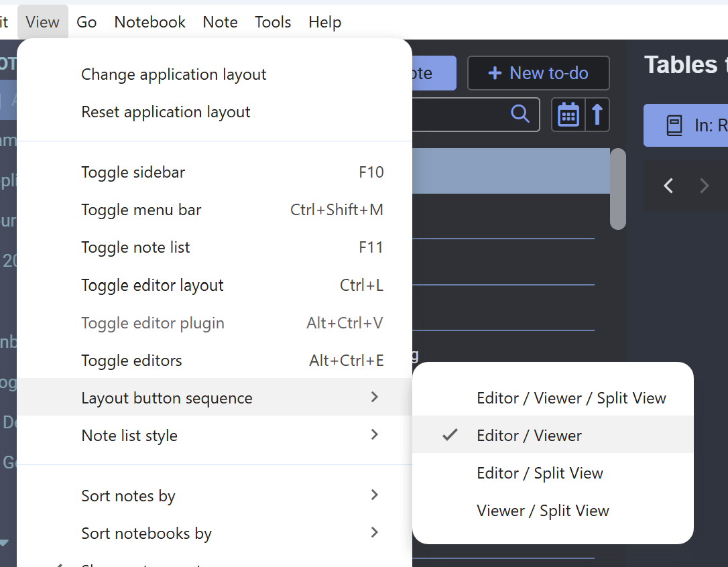Image resolution: width=728 pixels, height=567 pixels.
Task: Click the checkmark beside Editor / Viewer
Action: click(449, 435)
